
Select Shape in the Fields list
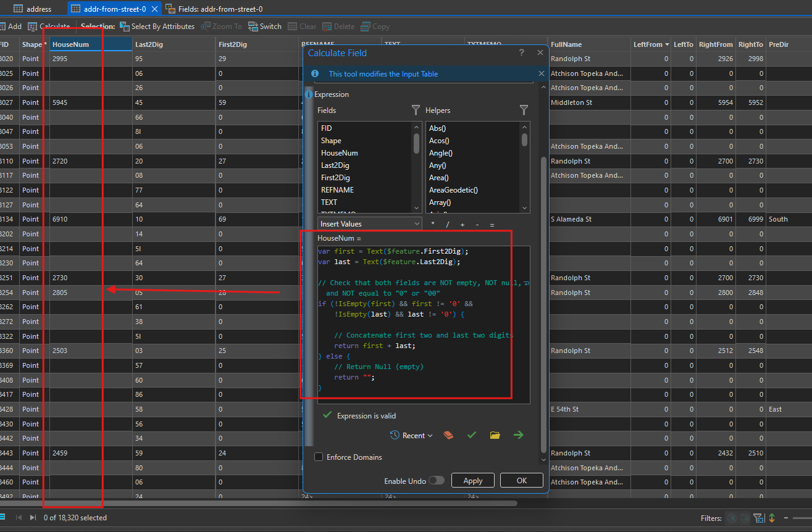click(331, 141)
